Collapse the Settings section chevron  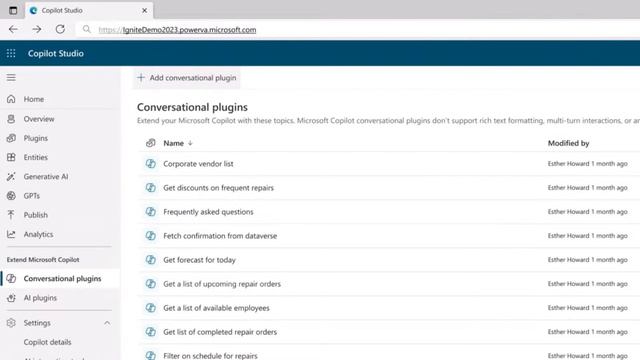(x=107, y=323)
